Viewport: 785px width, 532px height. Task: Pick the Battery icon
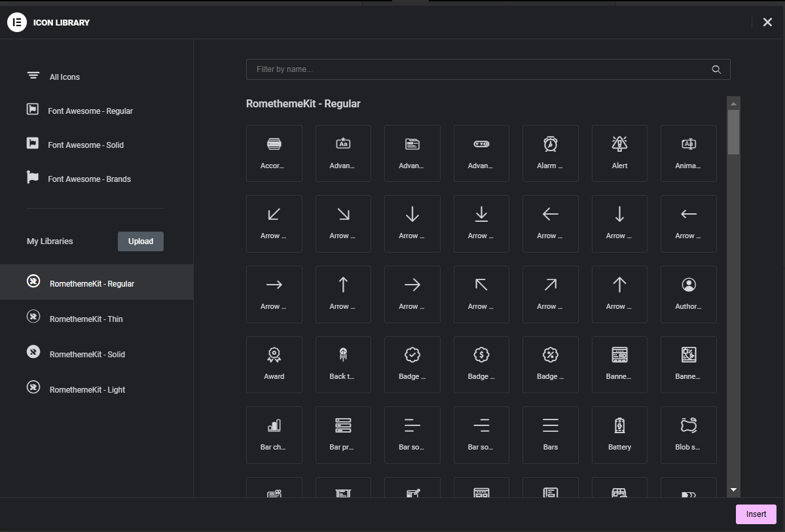(619, 435)
